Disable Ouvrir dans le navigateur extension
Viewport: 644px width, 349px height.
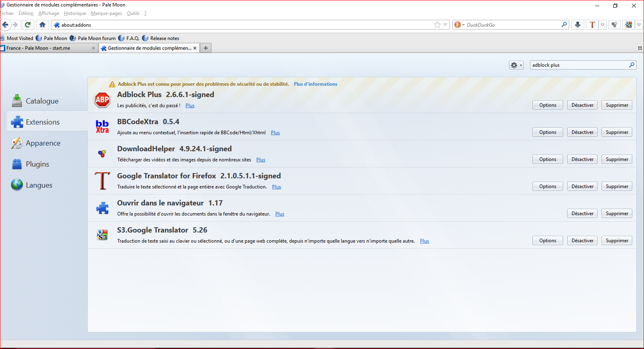[582, 214]
